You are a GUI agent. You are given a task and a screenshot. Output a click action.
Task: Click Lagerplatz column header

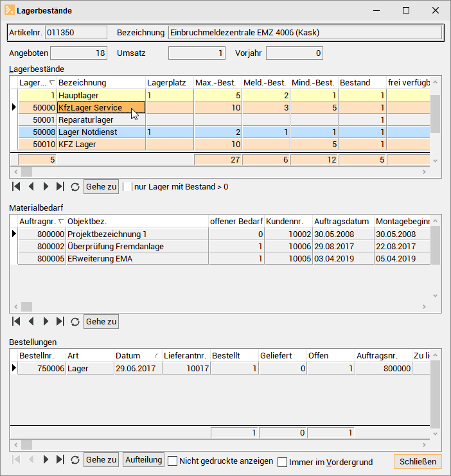click(x=170, y=83)
